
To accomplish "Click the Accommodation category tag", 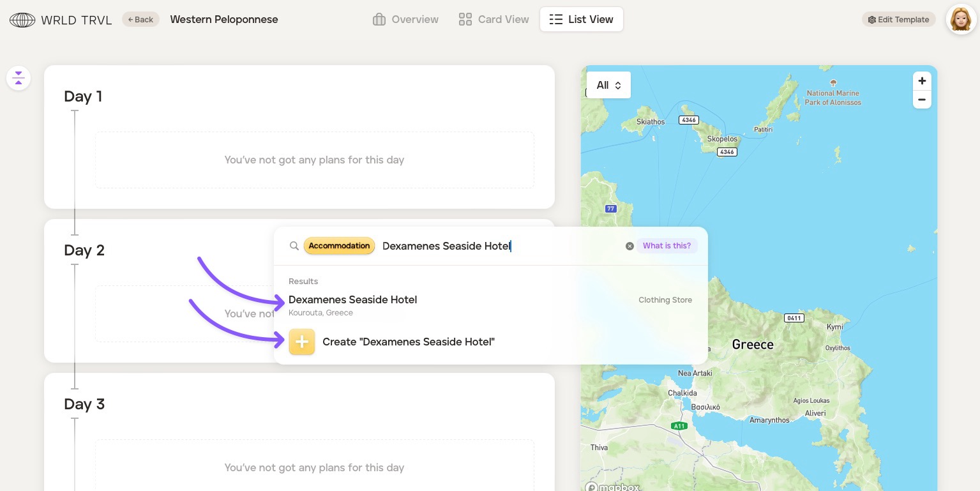I will pos(339,246).
